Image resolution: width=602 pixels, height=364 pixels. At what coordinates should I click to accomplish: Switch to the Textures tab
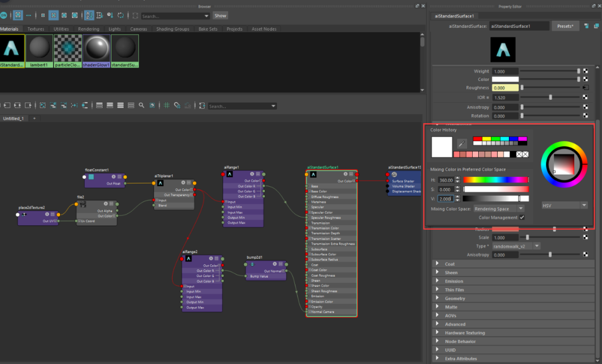tap(36, 29)
